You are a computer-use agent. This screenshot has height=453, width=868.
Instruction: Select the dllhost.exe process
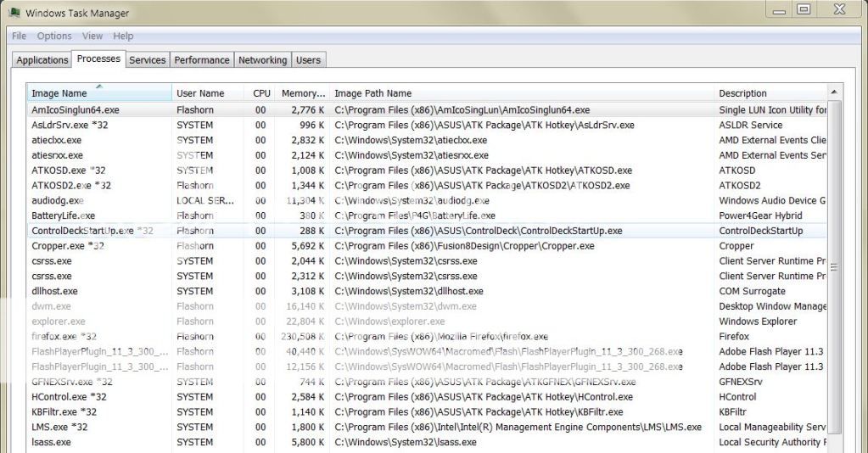(x=426, y=291)
